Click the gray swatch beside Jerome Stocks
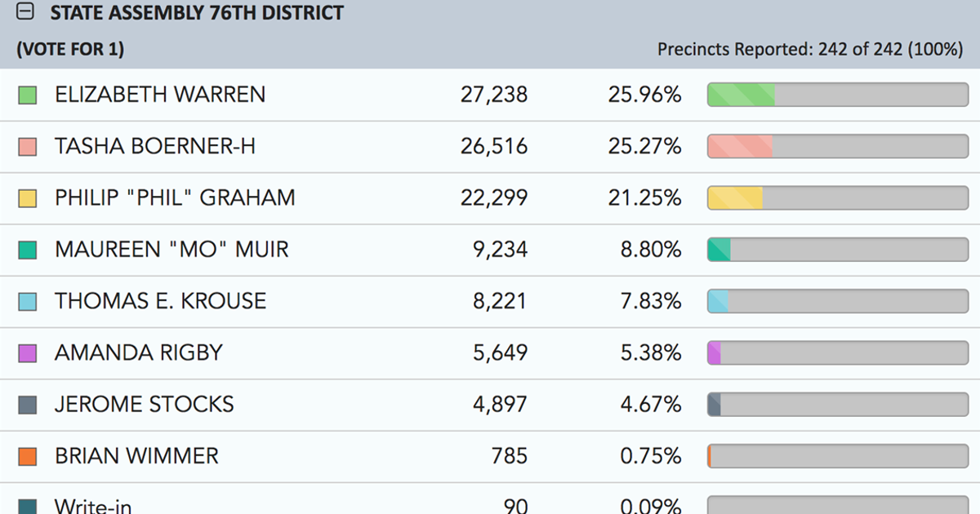 (x=27, y=405)
